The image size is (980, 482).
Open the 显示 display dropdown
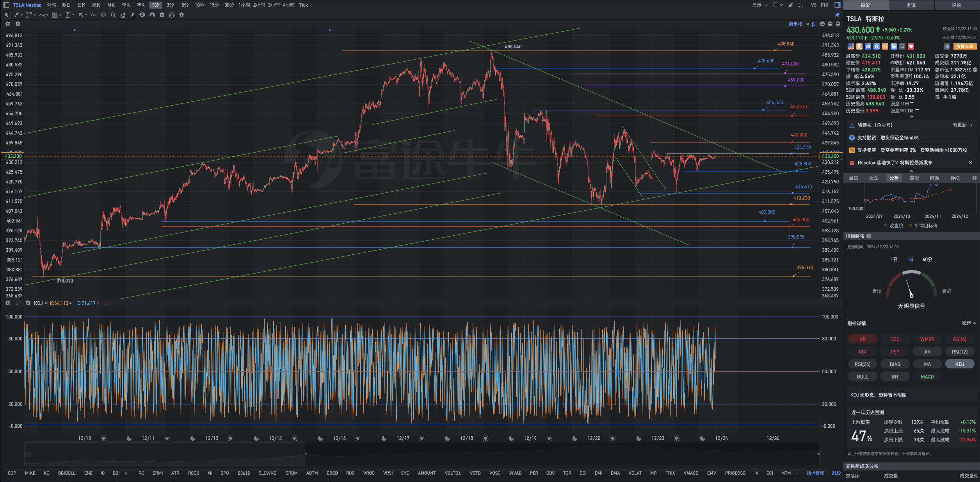click(760, 5)
